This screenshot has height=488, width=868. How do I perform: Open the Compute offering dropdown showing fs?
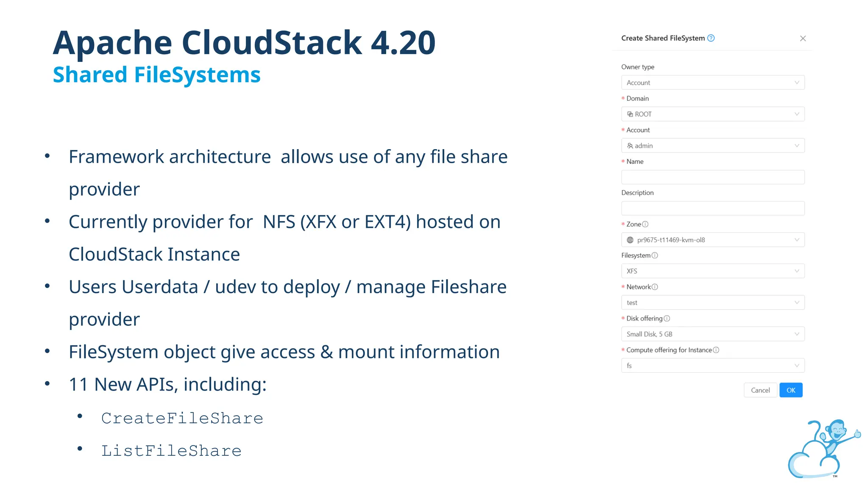point(713,366)
